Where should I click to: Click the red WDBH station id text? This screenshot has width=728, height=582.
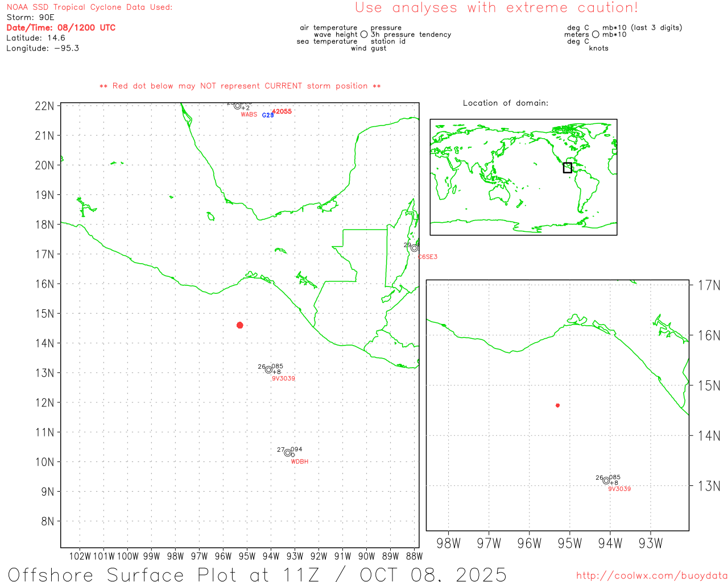click(299, 462)
